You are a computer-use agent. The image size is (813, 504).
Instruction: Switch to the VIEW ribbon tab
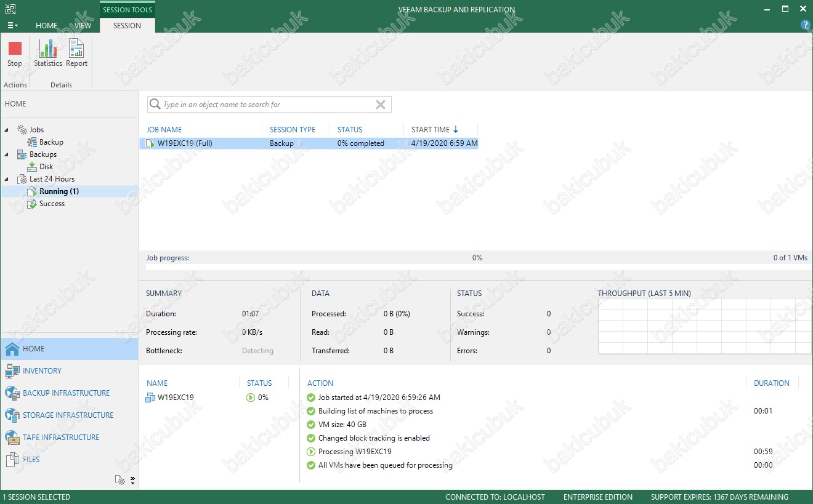click(x=83, y=25)
